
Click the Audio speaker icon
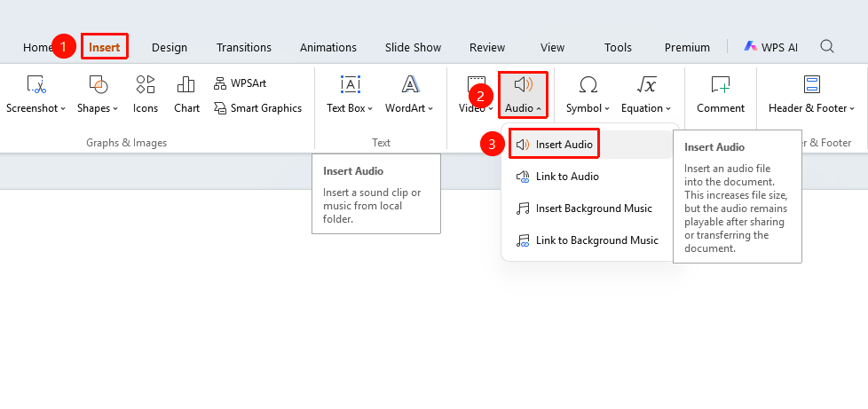click(523, 84)
